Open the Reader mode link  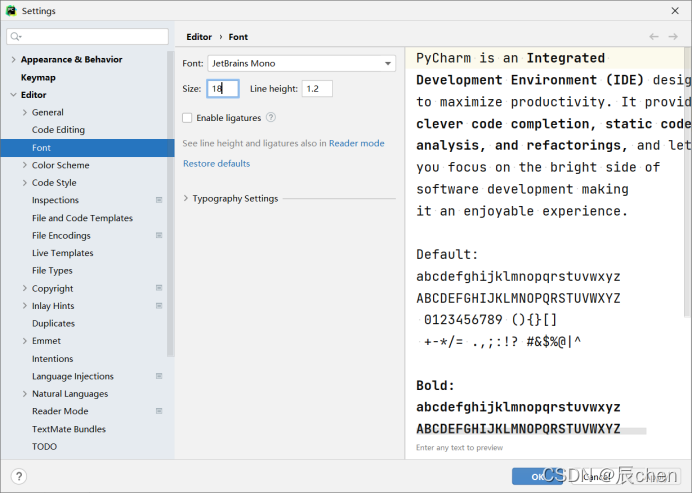pyautogui.click(x=357, y=143)
